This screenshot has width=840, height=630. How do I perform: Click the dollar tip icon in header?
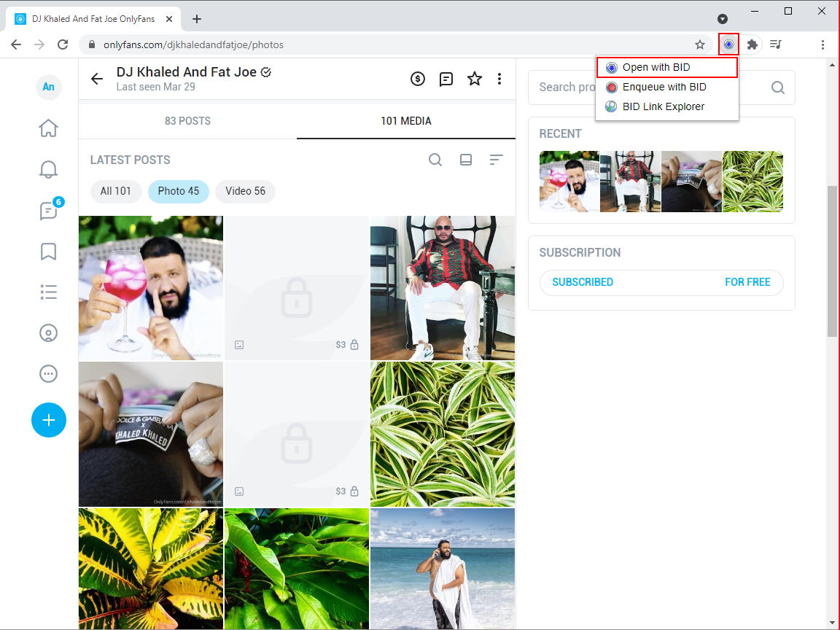click(418, 79)
